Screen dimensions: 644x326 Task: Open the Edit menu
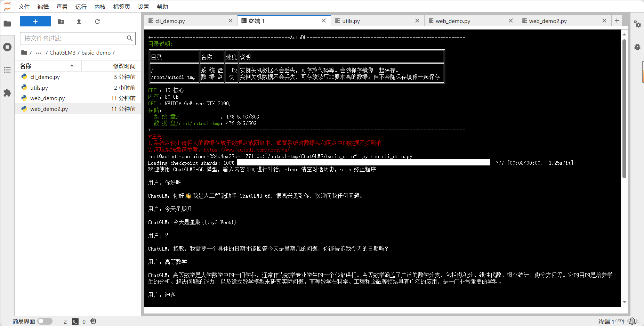coord(43,7)
